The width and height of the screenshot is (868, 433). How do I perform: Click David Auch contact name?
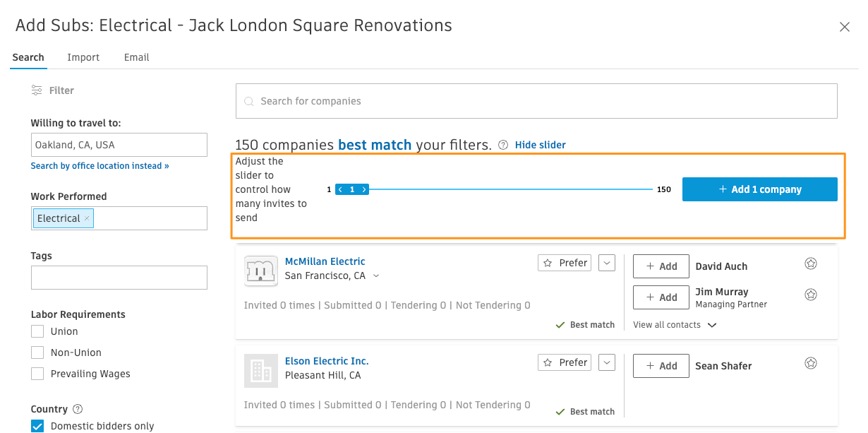point(721,266)
